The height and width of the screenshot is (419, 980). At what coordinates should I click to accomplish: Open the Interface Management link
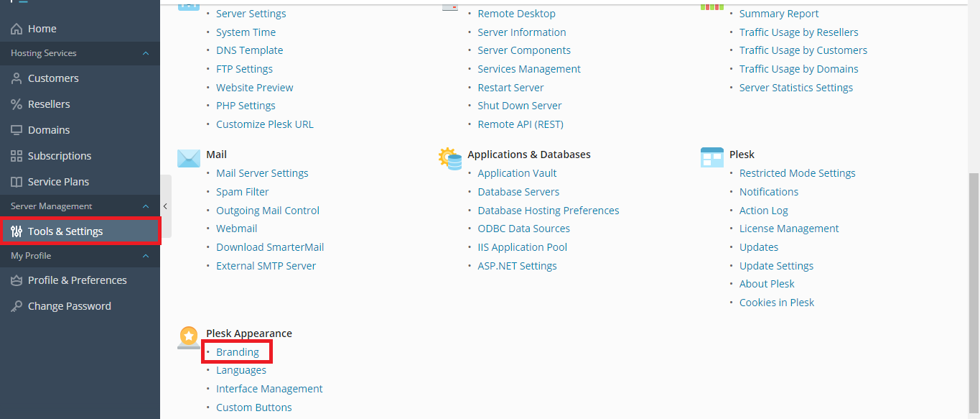click(x=269, y=389)
